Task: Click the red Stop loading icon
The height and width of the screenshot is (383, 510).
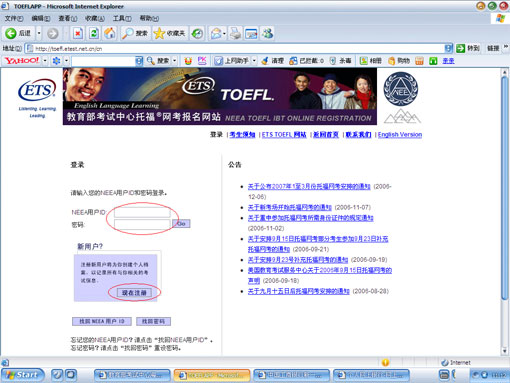Action: pos(78,33)
